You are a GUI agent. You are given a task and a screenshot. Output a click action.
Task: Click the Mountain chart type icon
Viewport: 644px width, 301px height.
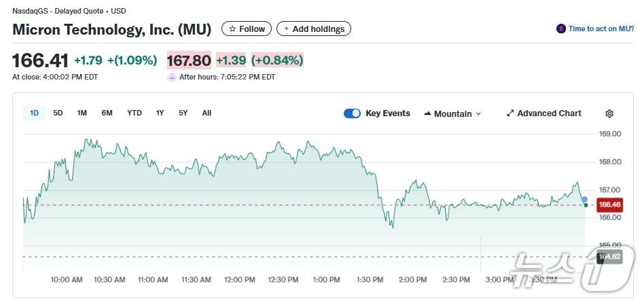pyautogui.click(x=428, y=113)
